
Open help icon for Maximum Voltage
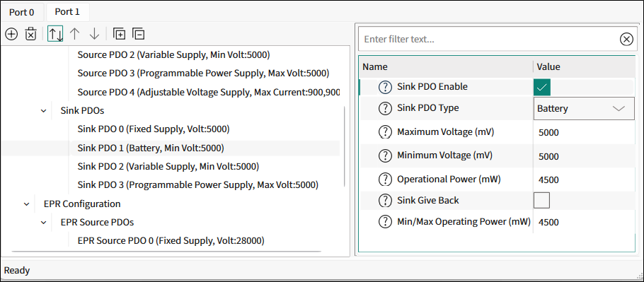(385, 132)
